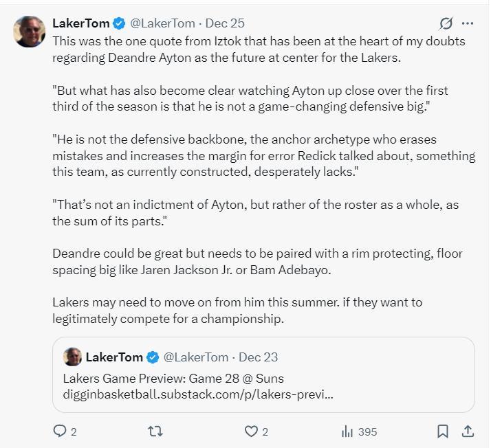Screen dimensions: 491x448
Task: Open LakerTom display name in tweet header
Action: pos(80,23)
